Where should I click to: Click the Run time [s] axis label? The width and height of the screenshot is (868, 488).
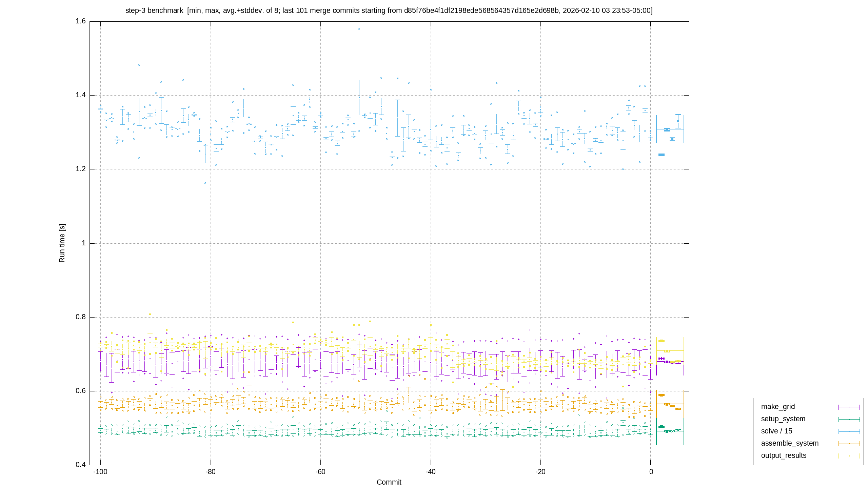coord(62,243)
